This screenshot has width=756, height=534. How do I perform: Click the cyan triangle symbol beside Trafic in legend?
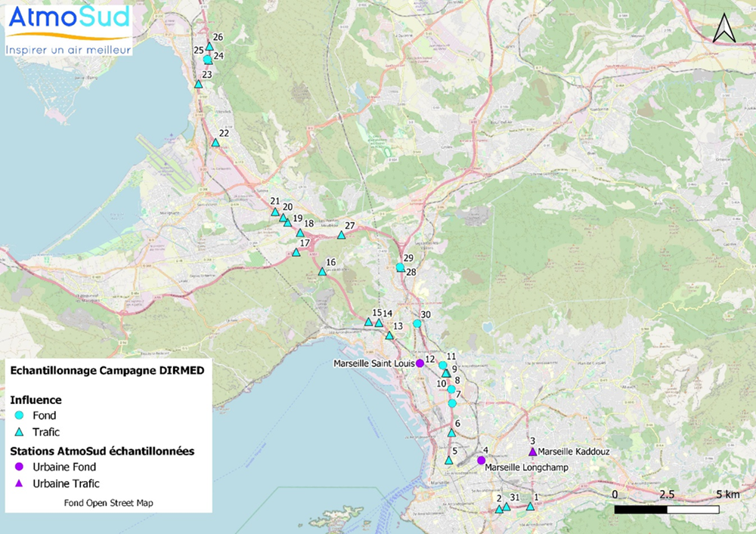coord(20,432)
